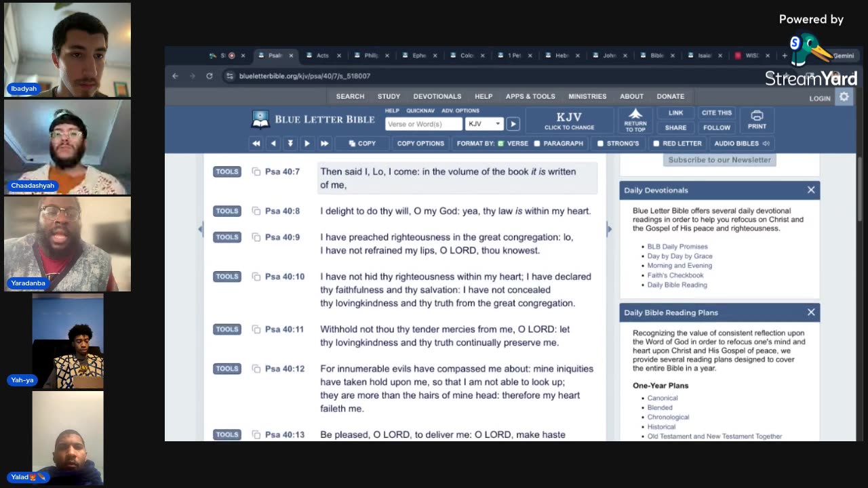Open the Apps & Tools menu
The width and height of the screenshot is (868, 488).
point(530,96)
